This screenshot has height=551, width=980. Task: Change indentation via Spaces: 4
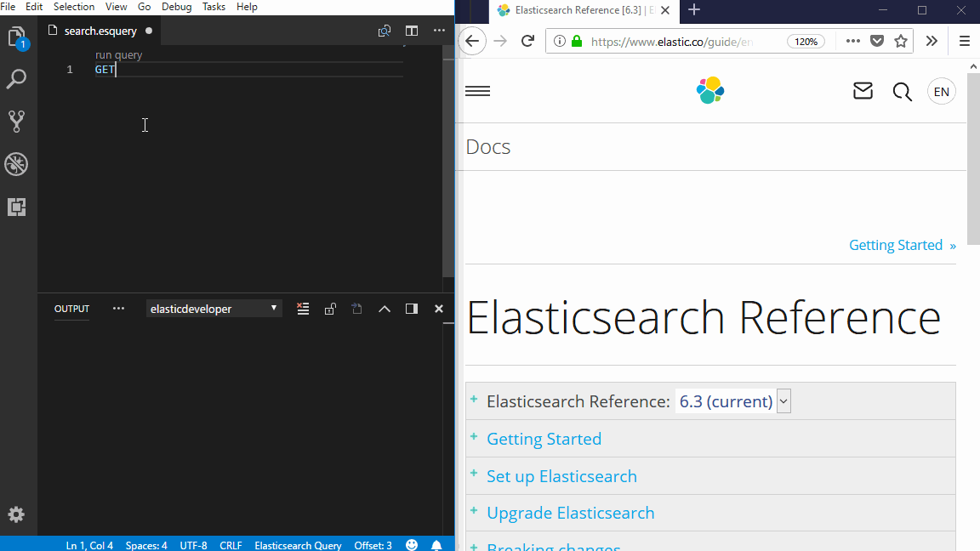pyautogui.click(x=146, y=545)
